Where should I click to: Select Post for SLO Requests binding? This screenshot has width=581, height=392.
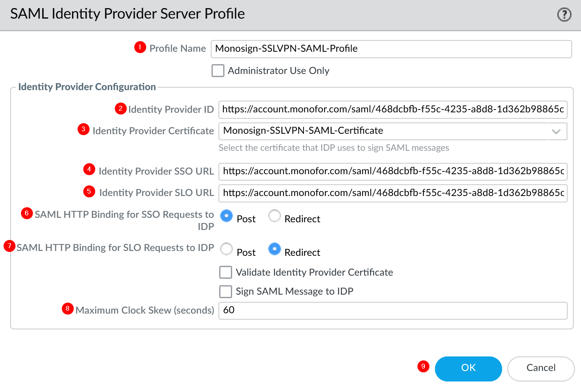point(227,249)
